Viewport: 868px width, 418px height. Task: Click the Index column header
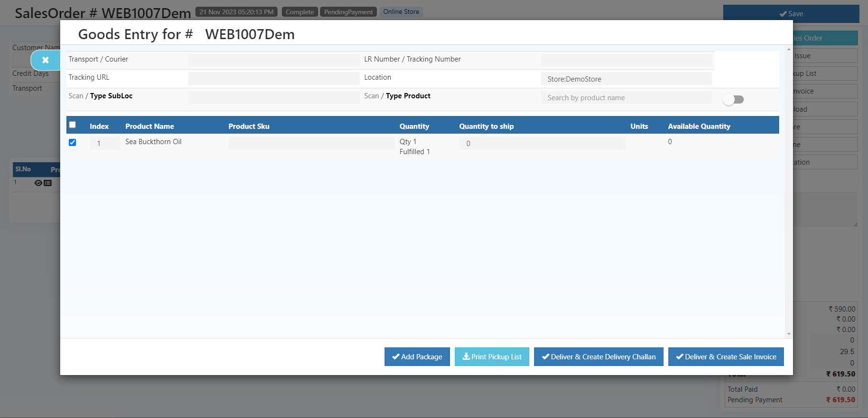click(99, 126)
